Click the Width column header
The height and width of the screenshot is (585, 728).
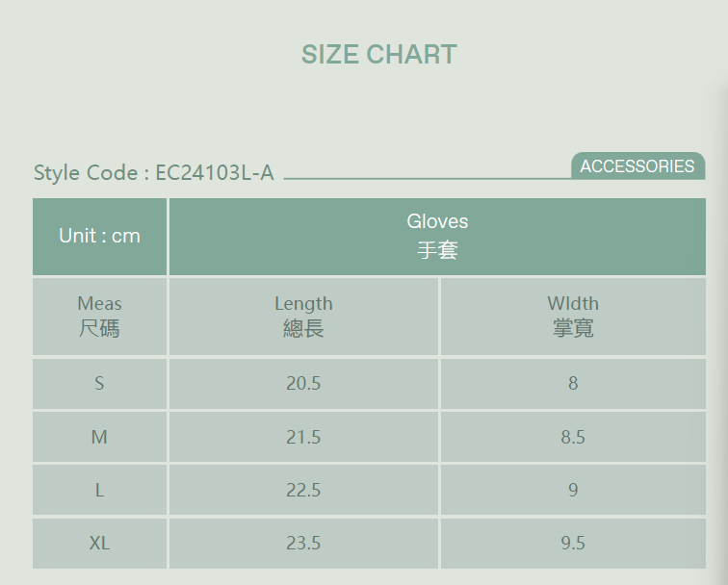(x=573, y=316)
